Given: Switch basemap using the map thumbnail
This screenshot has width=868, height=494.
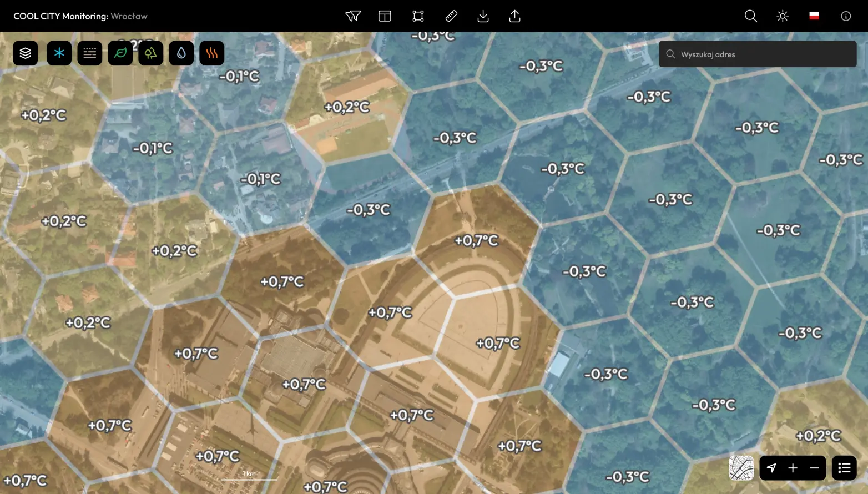Looking at the screenshot, I should click(x=741, y=468).
